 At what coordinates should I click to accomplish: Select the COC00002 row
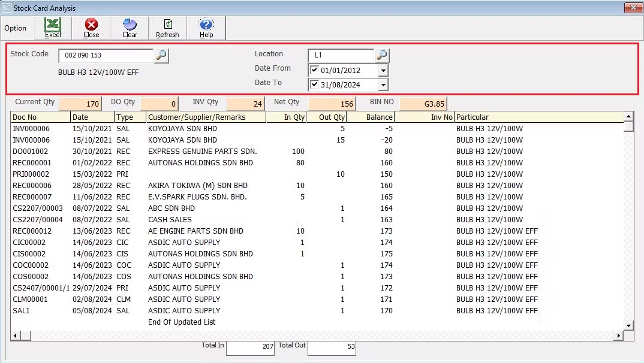pyautogui.click(x=317, y=265)
